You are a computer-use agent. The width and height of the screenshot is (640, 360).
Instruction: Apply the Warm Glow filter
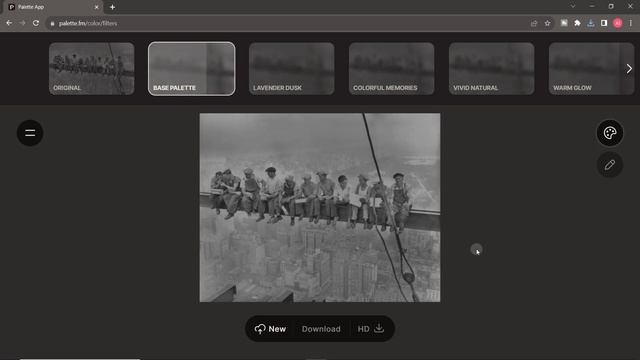coord(591,69)
